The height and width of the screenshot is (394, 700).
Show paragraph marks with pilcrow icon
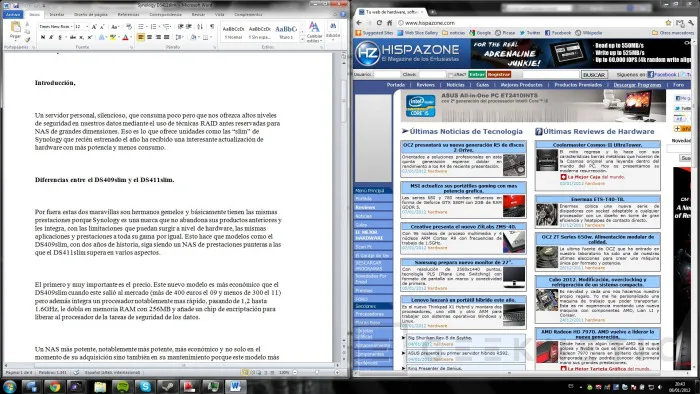click(212, 26)
